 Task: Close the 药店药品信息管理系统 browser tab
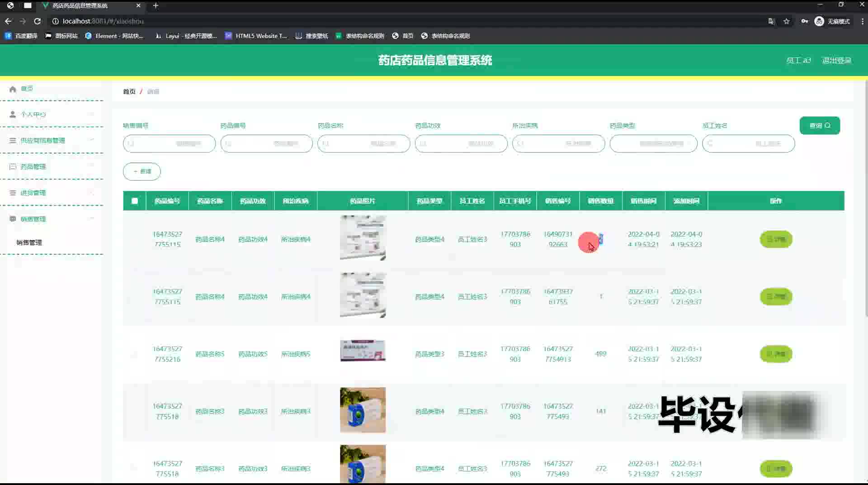pyautogui.click(x=138, y=5)
